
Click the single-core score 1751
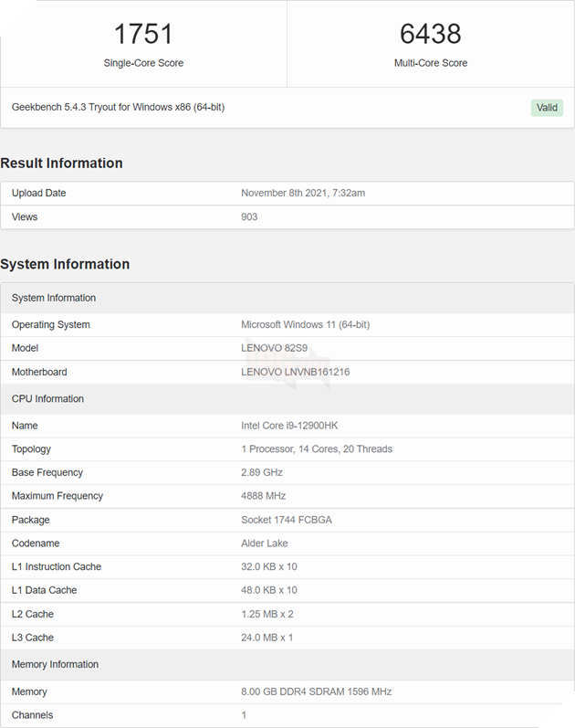tap(143, 34)
